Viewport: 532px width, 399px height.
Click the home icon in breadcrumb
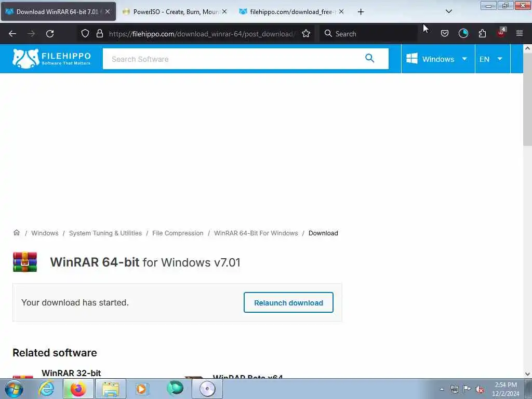tap(16, 233)
